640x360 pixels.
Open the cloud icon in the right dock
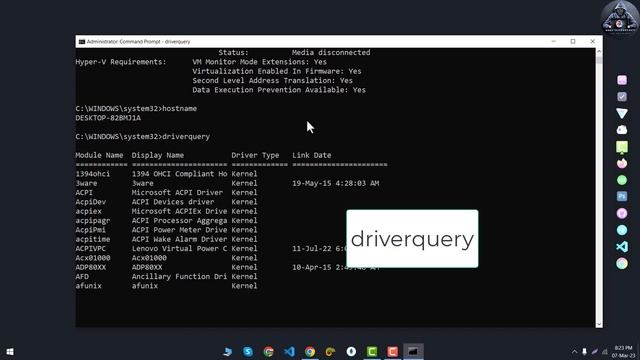622,130
